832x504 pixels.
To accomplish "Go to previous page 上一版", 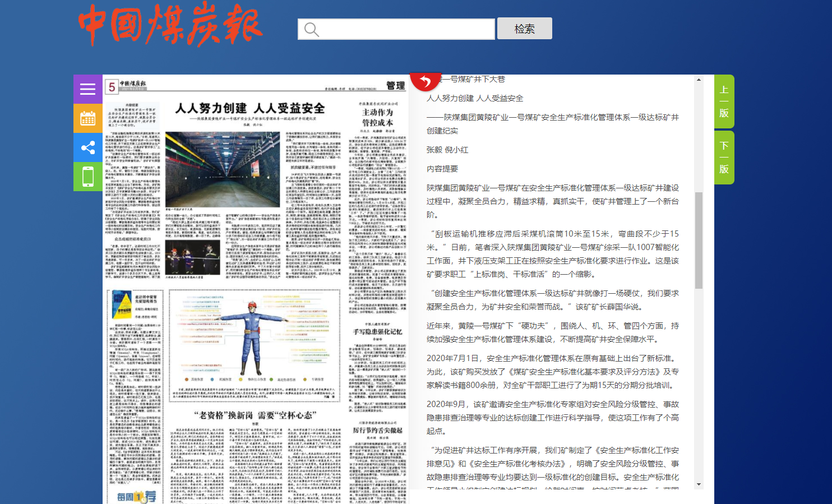I will point(724,101).
